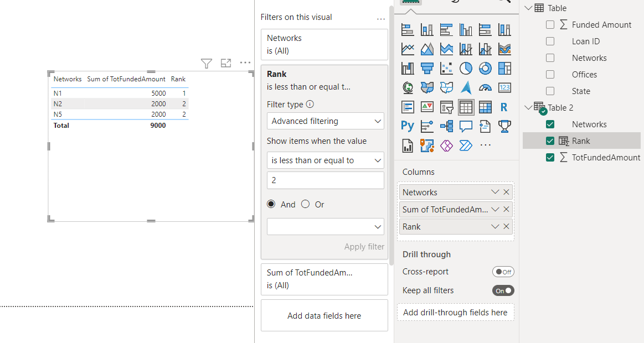Select the trophy metrics visual
The image size is (644, 343).
pos(505,126)
